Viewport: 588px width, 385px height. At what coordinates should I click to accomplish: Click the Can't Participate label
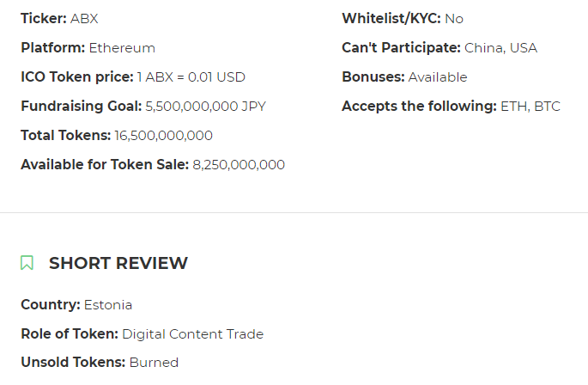pyautogui.click(x=401, y=47)
